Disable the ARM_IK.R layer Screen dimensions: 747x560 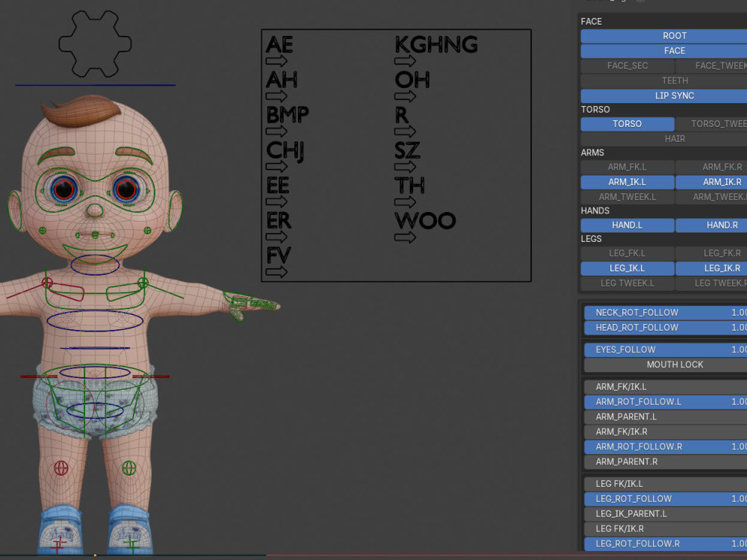tap(711, 182)
